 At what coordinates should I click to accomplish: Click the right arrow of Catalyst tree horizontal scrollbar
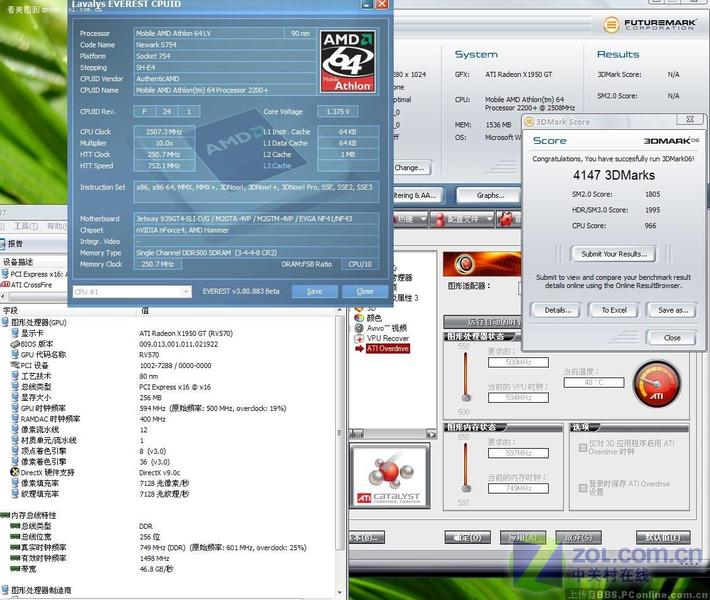[x=432, y=434]
